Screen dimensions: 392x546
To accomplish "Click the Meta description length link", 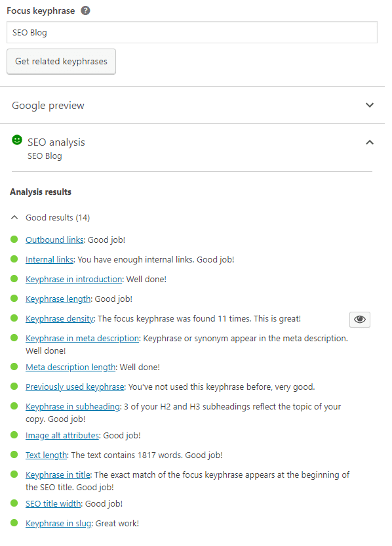I will click(x=71, y=367).
